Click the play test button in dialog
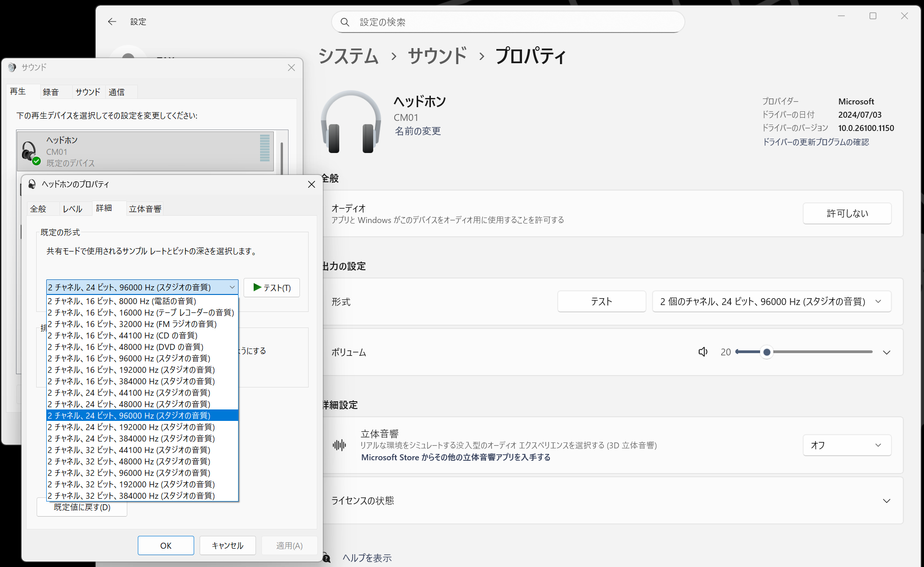Image resolution: width=924 pixels, height=567 pixels. click(272, 288)
